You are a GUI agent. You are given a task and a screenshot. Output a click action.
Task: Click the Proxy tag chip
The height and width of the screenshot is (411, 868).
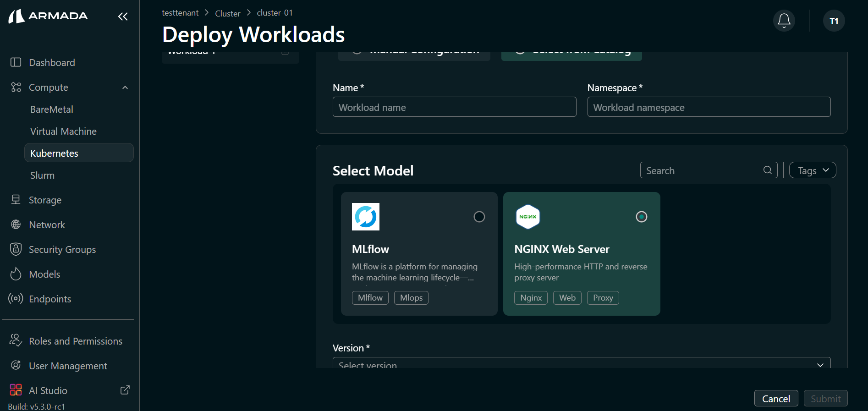(603, 298)
